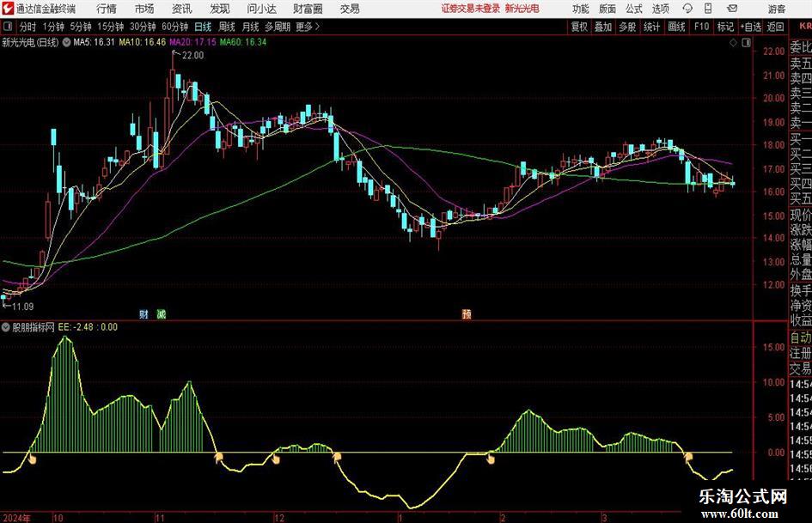Open the 选项 menu
Image resolution: width=812 pixels, height=523 pixels.
[660, 9]
